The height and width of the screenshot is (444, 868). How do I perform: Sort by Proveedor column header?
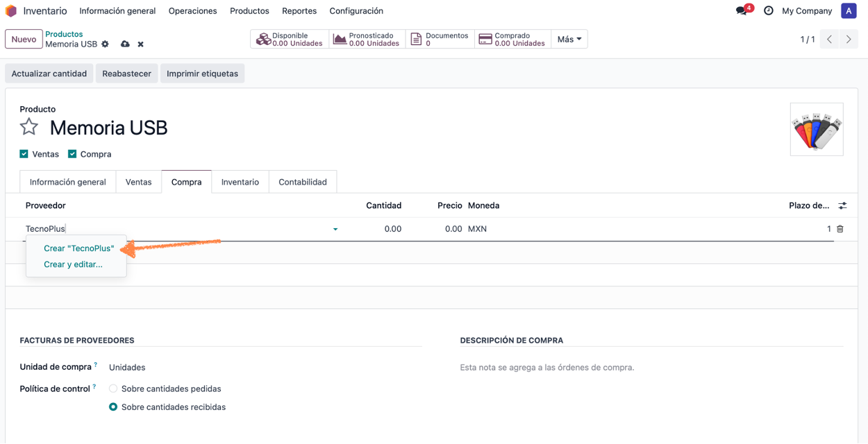point(46,205)
